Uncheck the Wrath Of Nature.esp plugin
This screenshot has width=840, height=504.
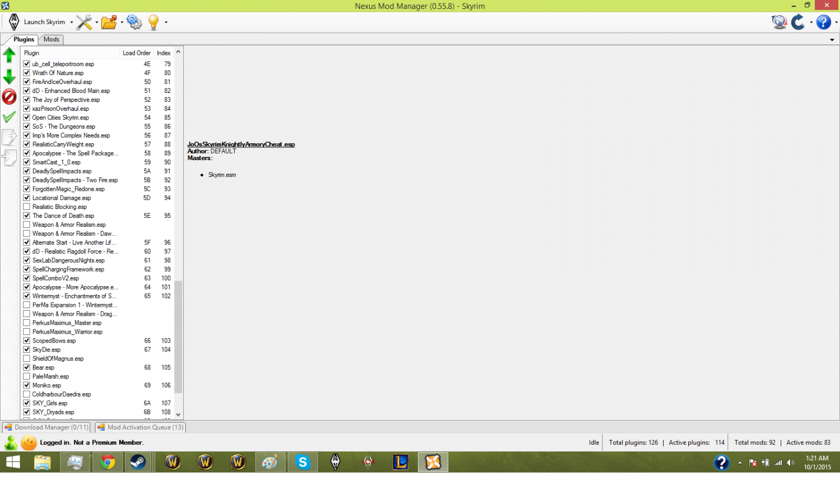(26, 73)
